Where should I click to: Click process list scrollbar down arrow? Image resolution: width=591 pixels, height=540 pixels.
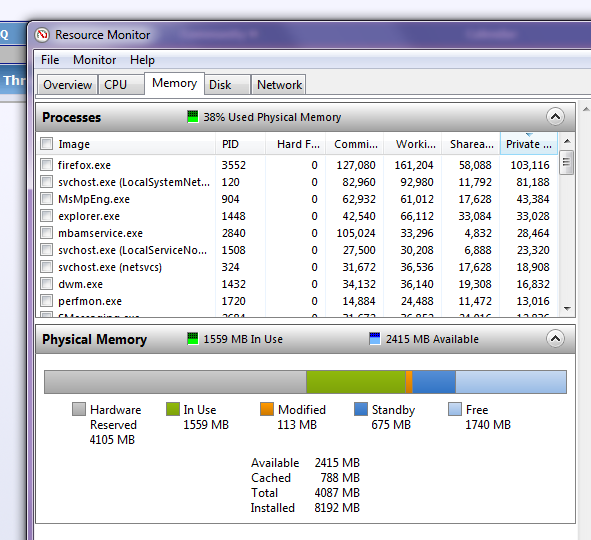pyautogui.click(x=567, y=309)
